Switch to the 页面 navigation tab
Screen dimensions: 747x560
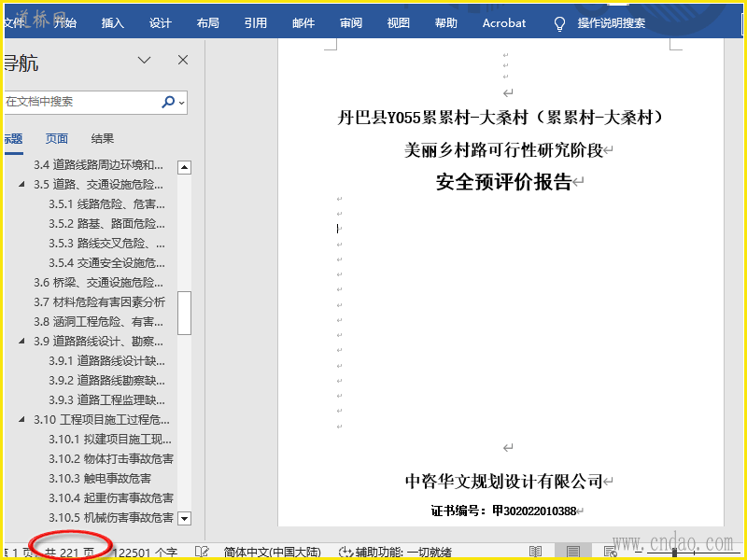click(x=57, y=138)
